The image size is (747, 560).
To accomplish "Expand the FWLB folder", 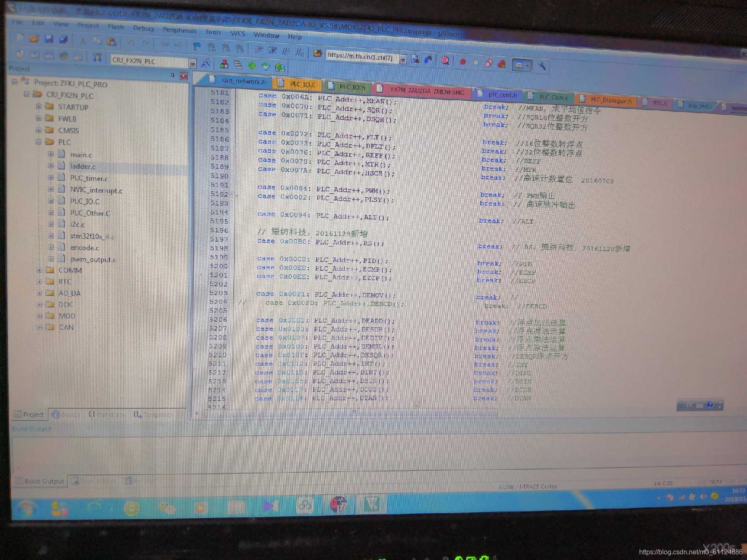I will 38,118.
